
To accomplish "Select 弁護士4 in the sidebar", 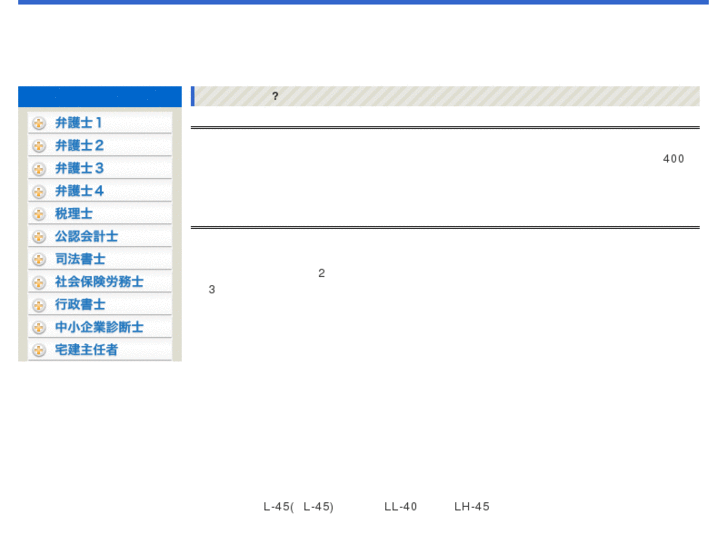I will point(100,191).
